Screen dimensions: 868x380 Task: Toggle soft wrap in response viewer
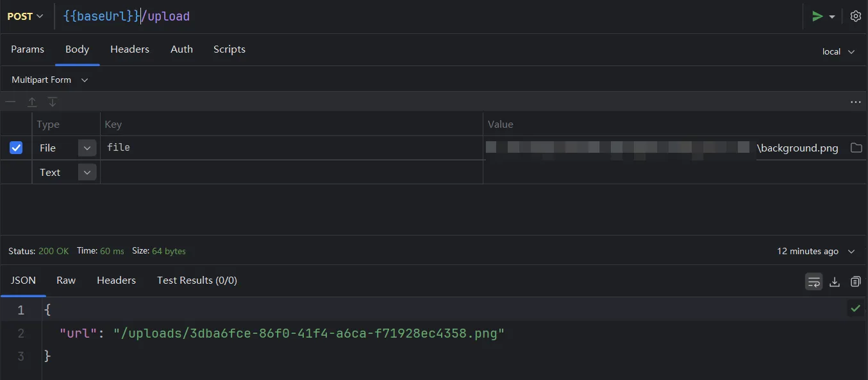pos(814,282)
